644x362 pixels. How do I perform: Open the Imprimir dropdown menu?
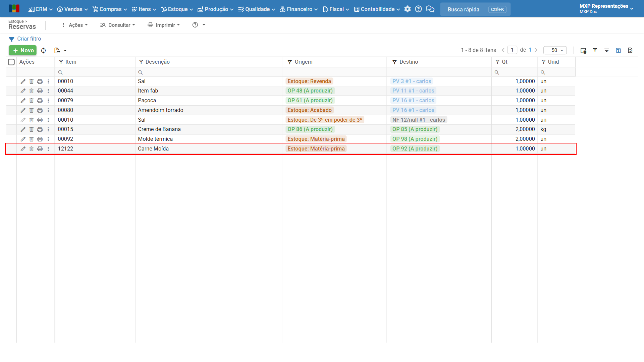pos(164,25)
